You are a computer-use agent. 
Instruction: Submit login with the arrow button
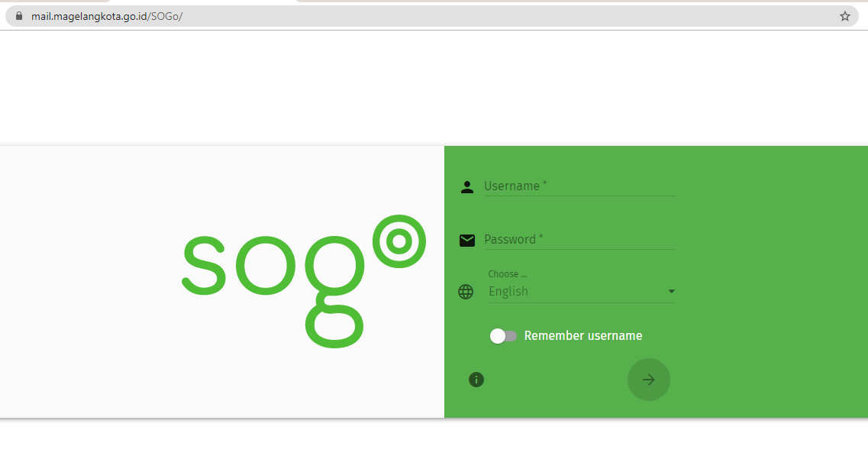649,380
